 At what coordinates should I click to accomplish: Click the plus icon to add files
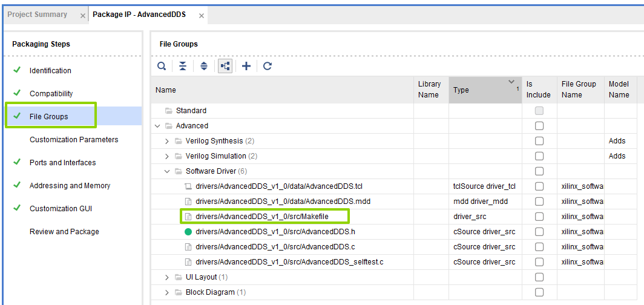click(x=246, y=66)
